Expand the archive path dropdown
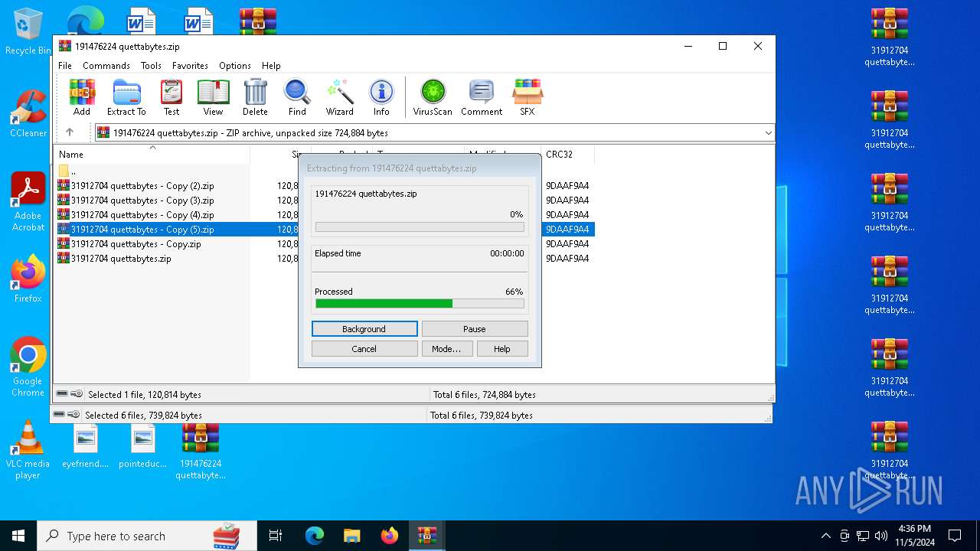The width and height of the screenshot is (980, 551). (768, 133)
